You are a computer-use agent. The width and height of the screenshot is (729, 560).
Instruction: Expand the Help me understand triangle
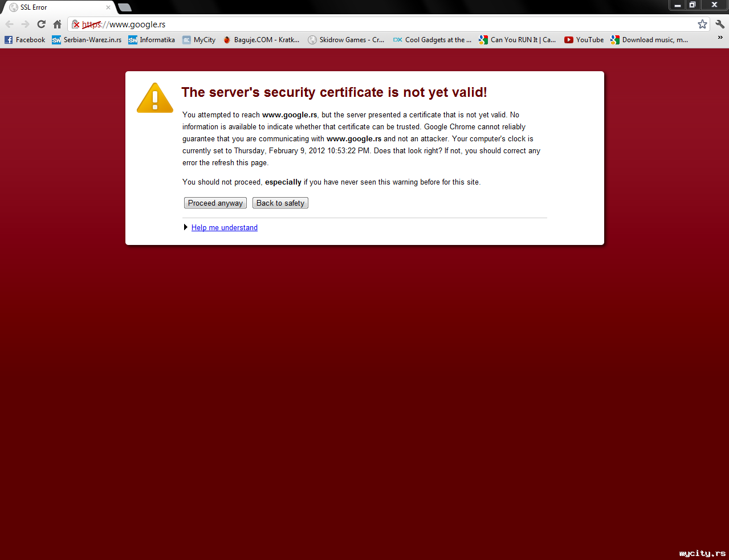[186, 227]
